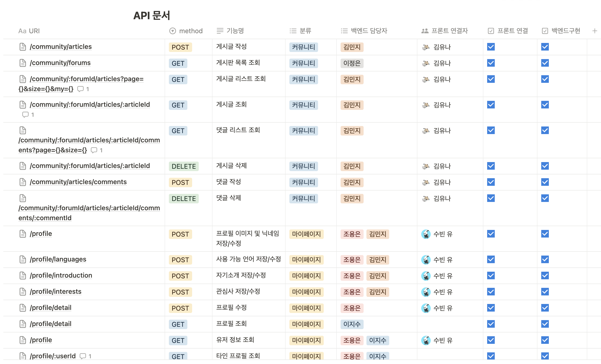Viewport: 601px width, 364px height.
Task: Open comment bubble on /profile/:userId row
Action: (x=83, y=356)
